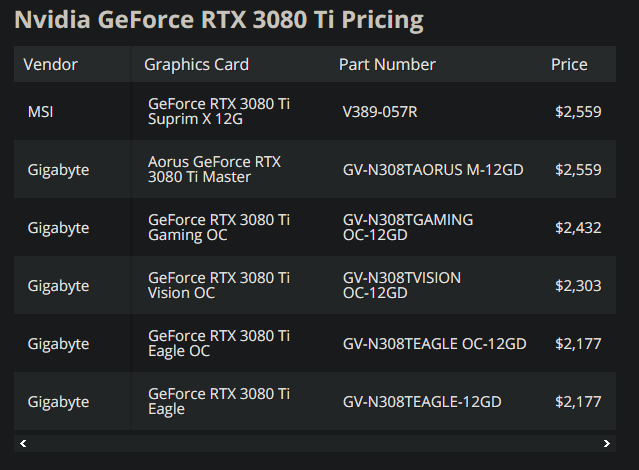Click the Nvidia GeForce RTX 3080 Ti Pricing title
Screen dimensions: 639x470
pos(218,20)
